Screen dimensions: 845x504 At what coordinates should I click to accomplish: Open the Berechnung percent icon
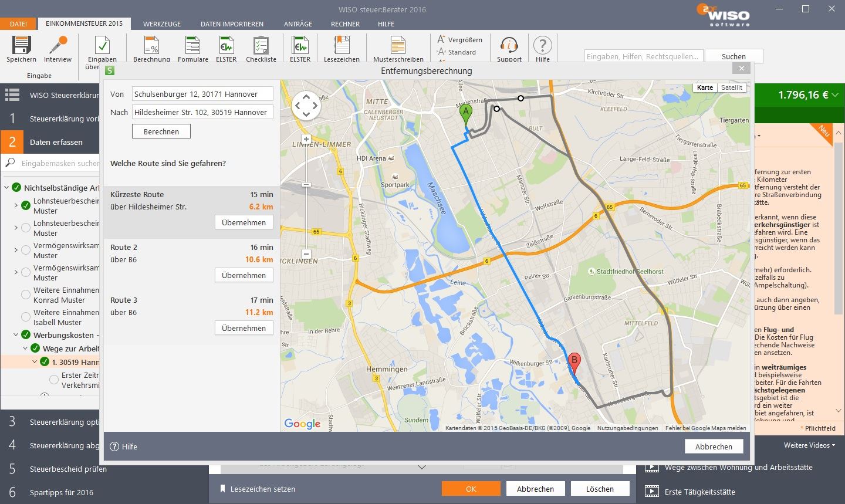click(151, 45)
